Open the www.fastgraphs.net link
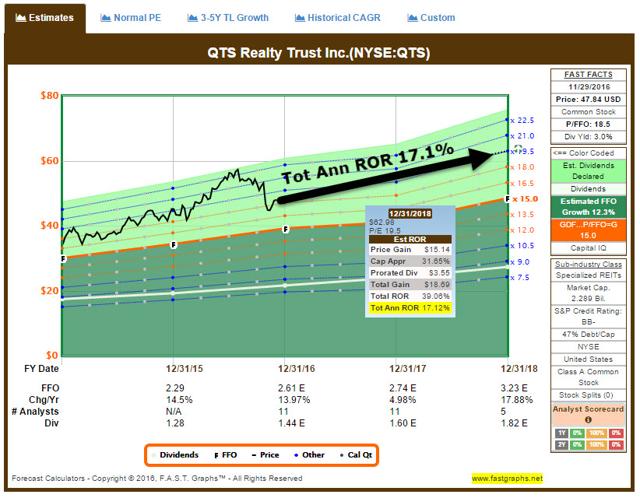 (x=507, y=478)
